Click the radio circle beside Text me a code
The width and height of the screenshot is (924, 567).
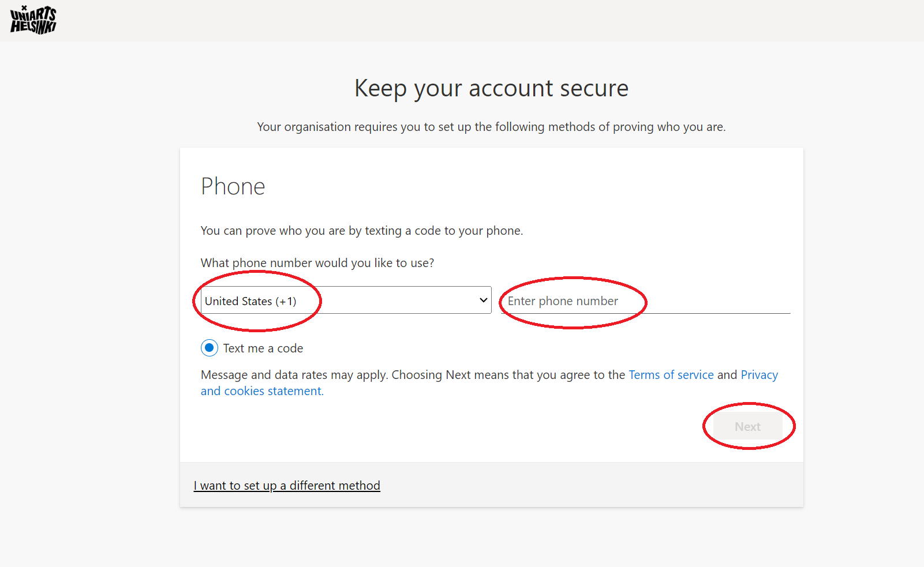click(x=209, y=348)
